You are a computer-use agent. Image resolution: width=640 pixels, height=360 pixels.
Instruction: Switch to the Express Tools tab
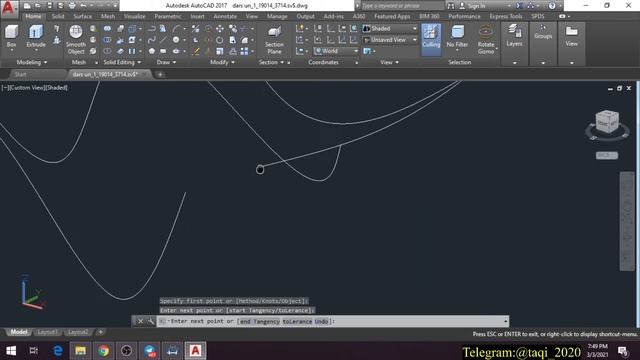[x=506, y=16]
